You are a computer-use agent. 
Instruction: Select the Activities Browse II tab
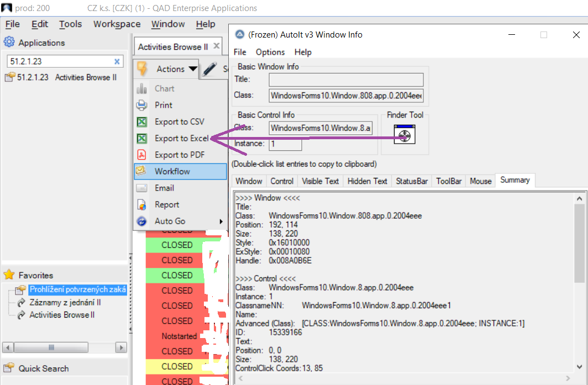pos(173,46)
